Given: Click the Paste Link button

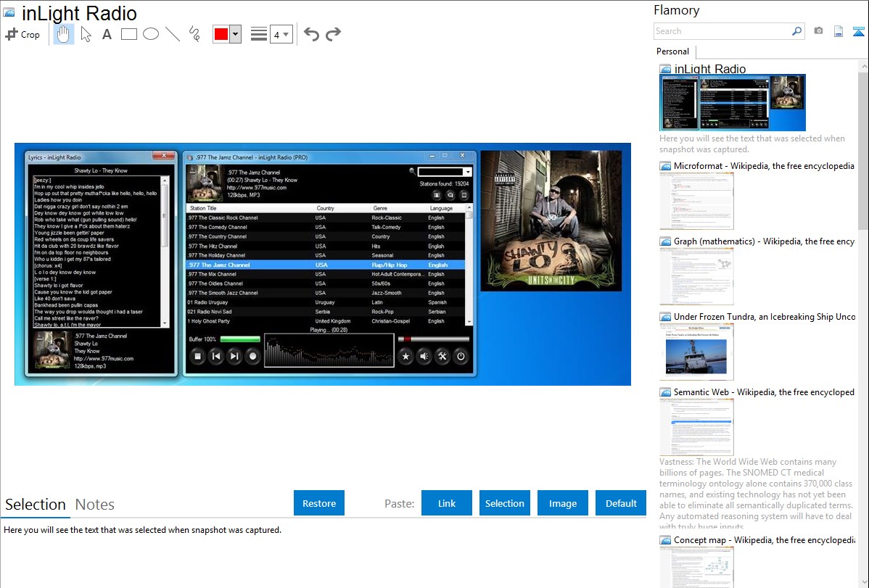Looking at the screenshot, I should (447, 503).
